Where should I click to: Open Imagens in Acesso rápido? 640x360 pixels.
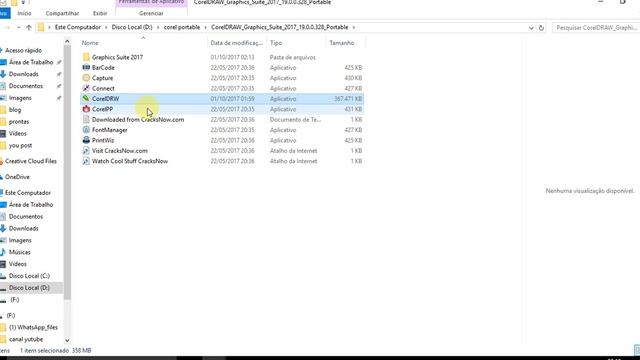[20, 98]
